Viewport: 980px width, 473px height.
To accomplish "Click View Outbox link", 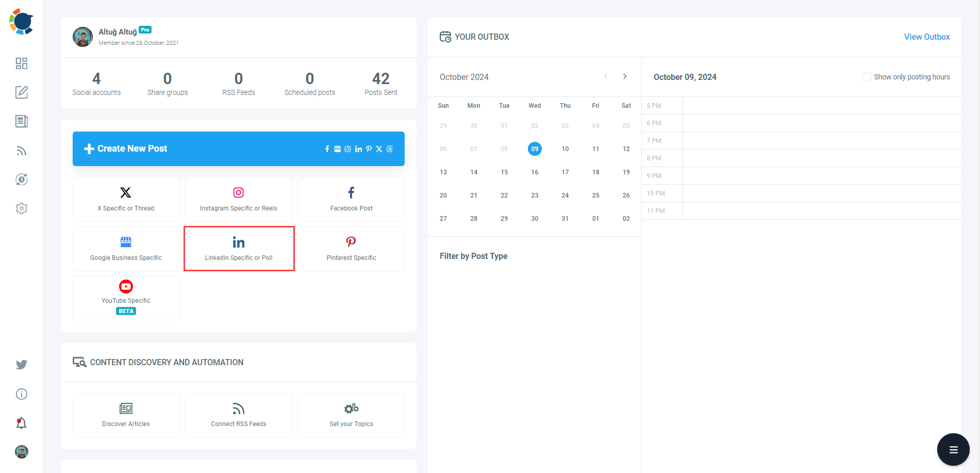I will (x=926, y=37).
